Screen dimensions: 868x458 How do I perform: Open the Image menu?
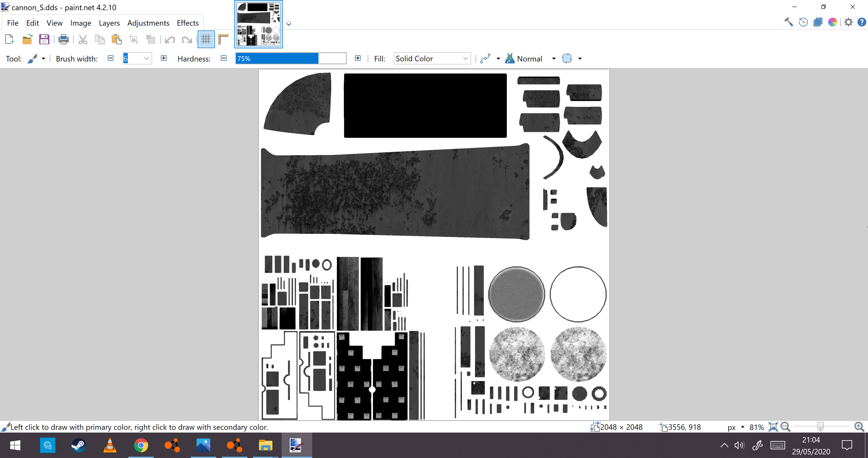tap(81, 23)
